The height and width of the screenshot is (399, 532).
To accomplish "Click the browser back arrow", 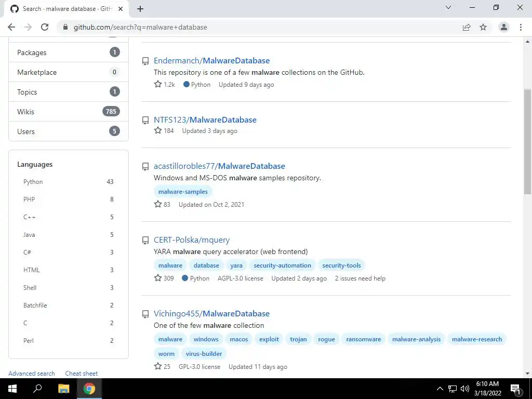I will coord(11,27).
